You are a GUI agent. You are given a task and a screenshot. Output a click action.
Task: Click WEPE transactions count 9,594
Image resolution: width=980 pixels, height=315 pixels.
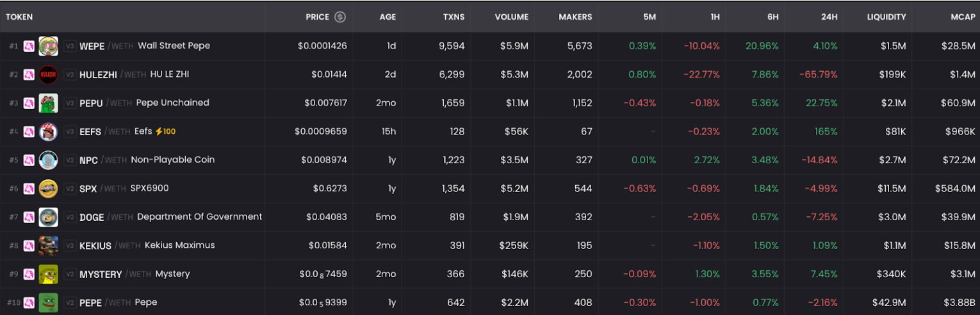pyautogui.click(x=452, y=46)
